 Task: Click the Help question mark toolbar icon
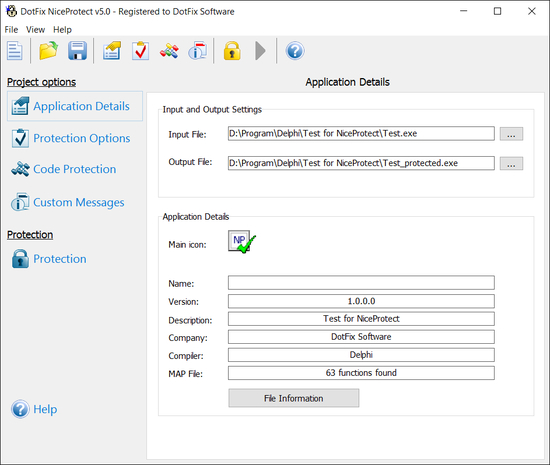point(295,51)
